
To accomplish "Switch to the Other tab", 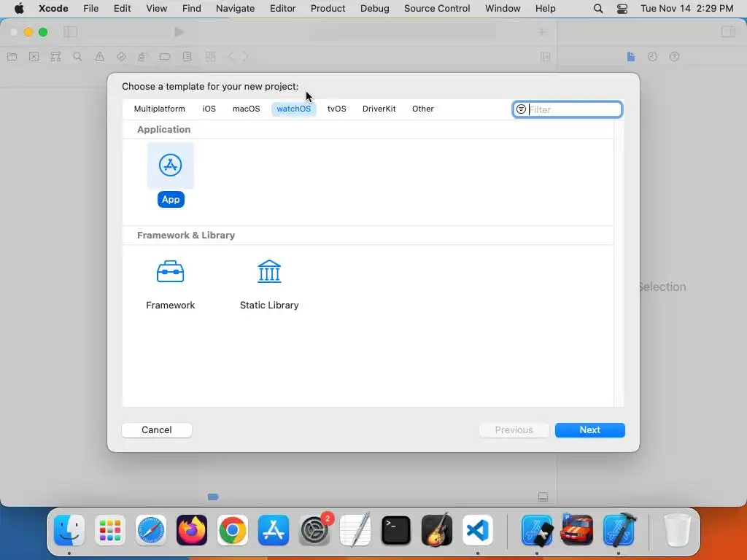I will [422, 109].
